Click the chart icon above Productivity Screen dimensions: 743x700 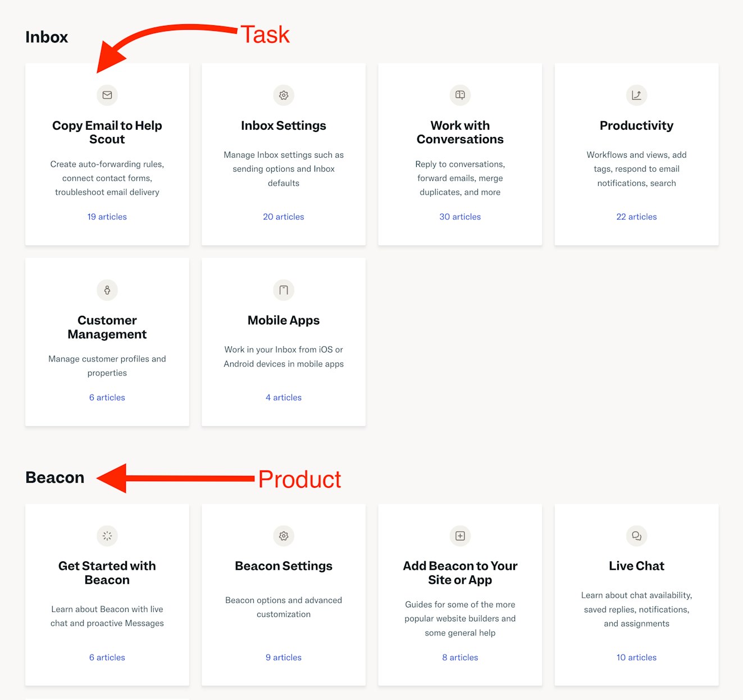(x=636, y=95)
